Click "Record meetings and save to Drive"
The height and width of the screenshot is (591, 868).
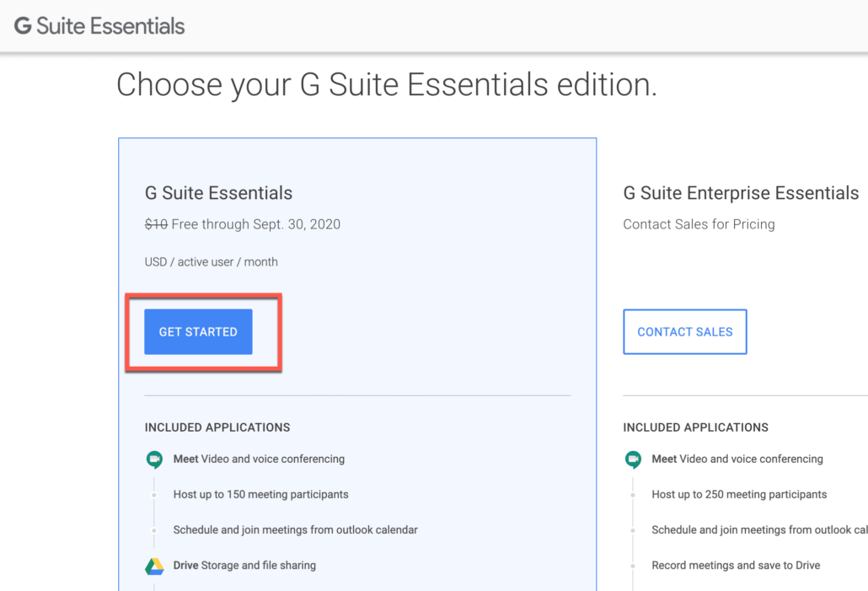(736, 566)
